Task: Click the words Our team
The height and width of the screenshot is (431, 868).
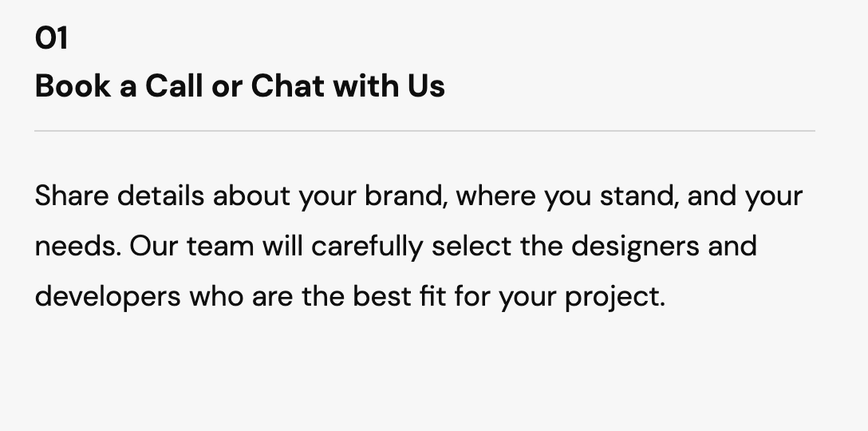Action: [x=191, y=245]
